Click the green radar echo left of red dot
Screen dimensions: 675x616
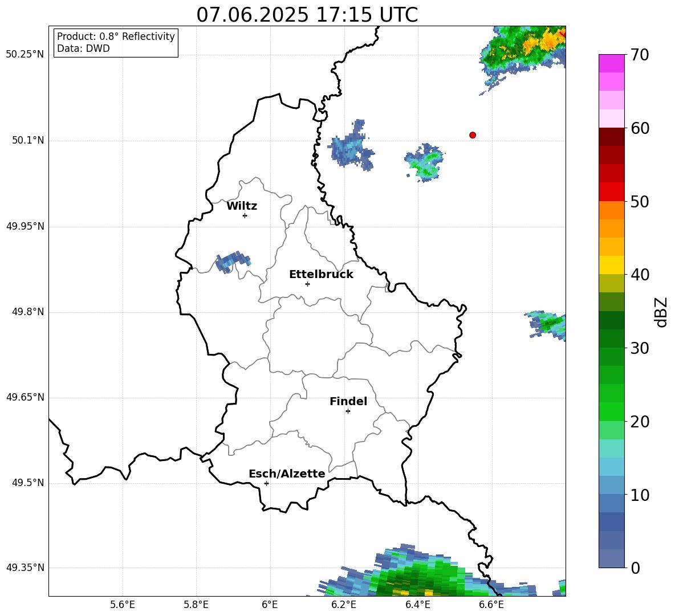coord(425,162)
